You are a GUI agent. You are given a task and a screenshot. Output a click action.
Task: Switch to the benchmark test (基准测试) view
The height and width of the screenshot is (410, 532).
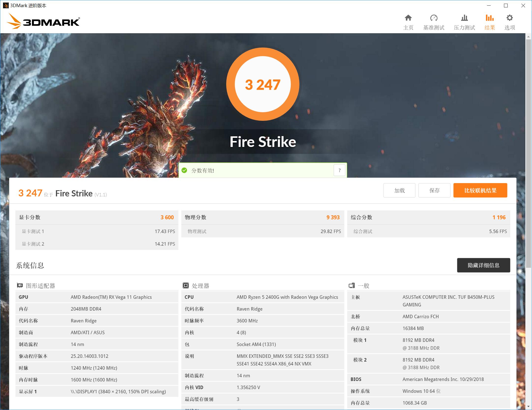click(434, 22)
